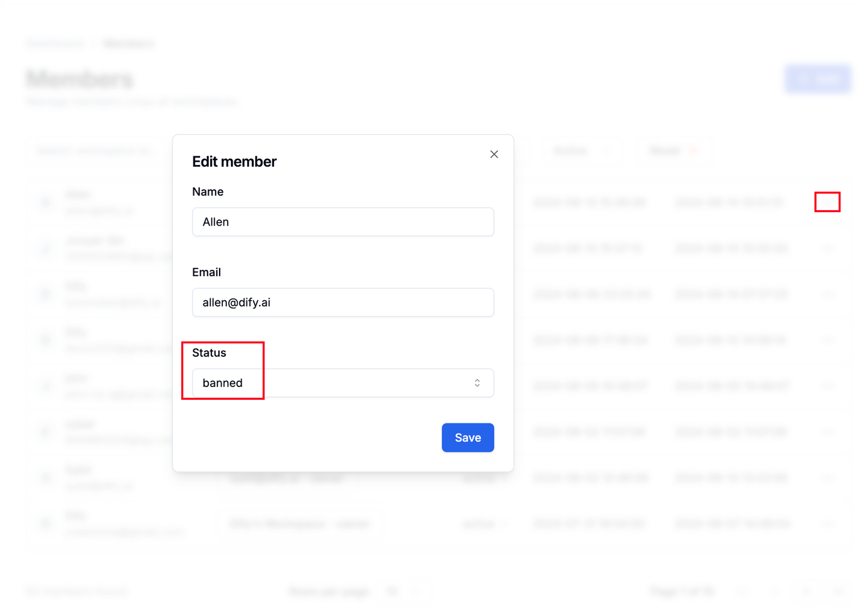
Task: Save the member changes
Action: pyautogui.click(x=468, y=438)
